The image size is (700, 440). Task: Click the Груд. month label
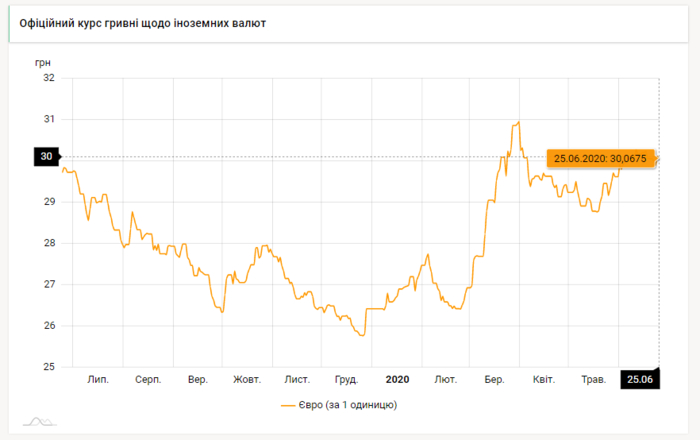point(346,379)
